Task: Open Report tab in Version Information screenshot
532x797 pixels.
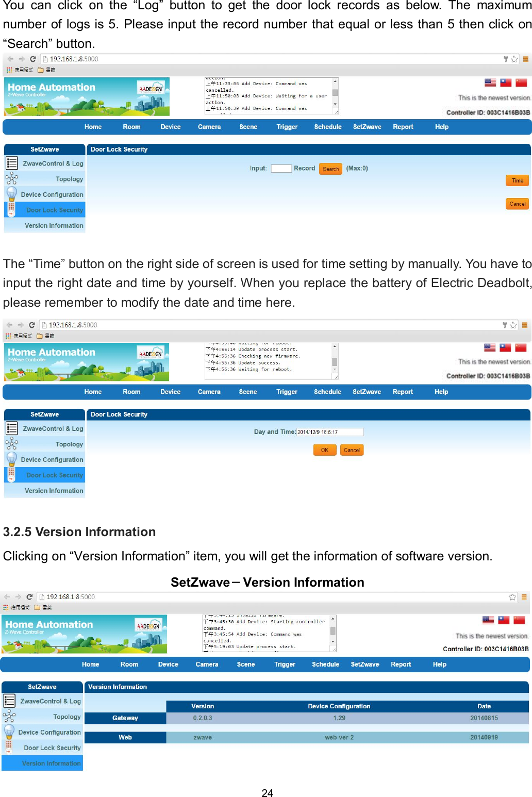Action: coord(401,665)
